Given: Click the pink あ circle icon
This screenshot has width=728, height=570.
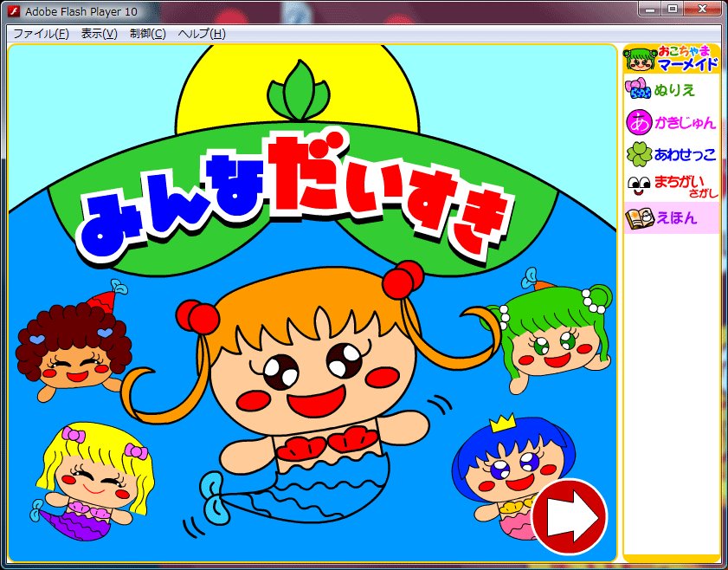Looking at the screenshot, I should pyautogui.click(x=639, y=122).
